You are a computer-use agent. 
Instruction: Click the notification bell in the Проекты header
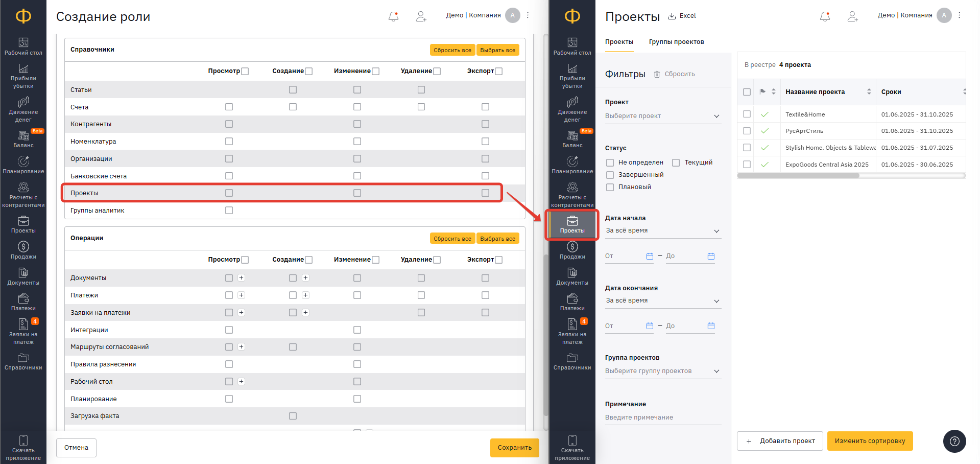coord(825,16)
